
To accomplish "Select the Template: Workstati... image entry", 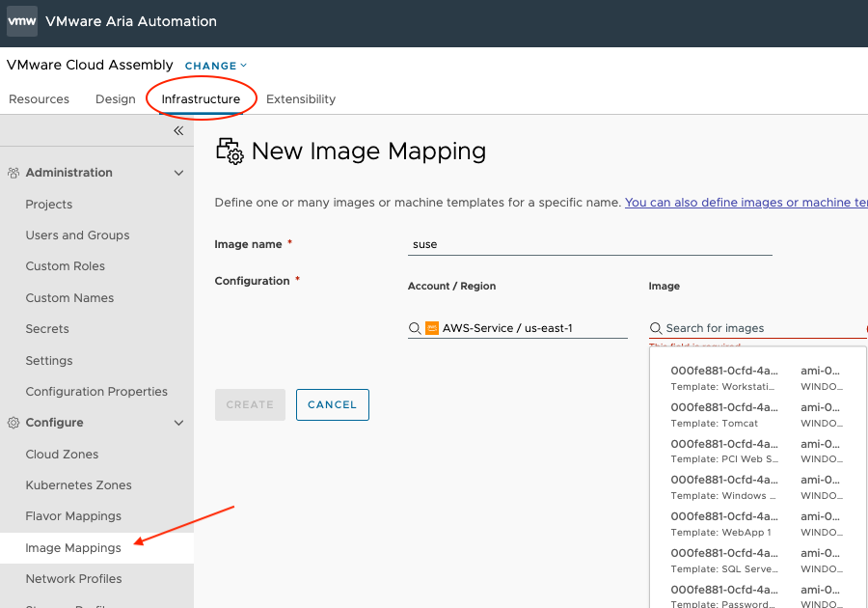I will click(x=757, y=378).
